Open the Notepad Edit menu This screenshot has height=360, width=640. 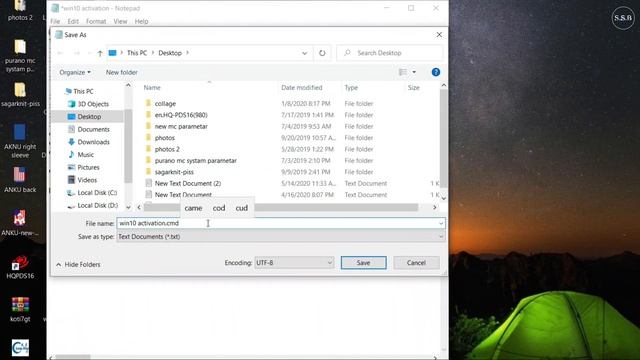(73, 21)
